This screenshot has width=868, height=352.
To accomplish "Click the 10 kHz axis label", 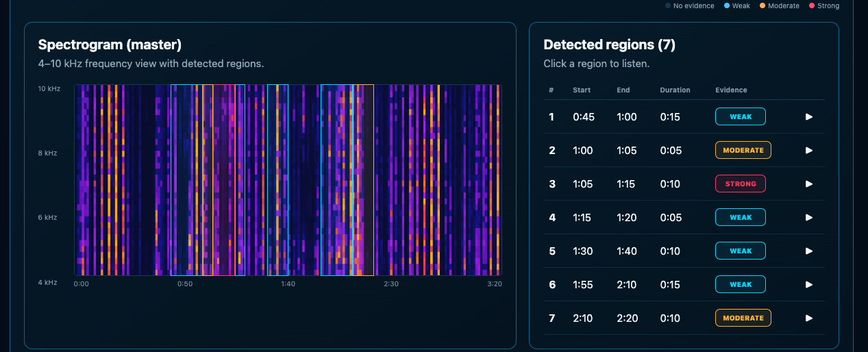I will coord(48,89).
